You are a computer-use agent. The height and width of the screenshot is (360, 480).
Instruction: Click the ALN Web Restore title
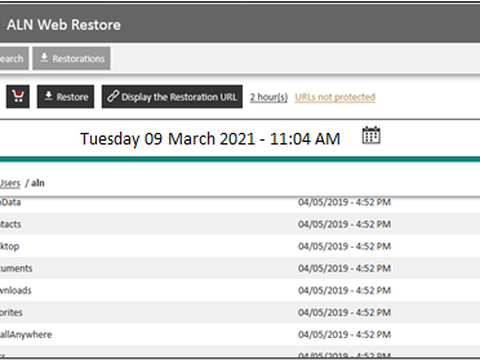[x=64, y=25]
